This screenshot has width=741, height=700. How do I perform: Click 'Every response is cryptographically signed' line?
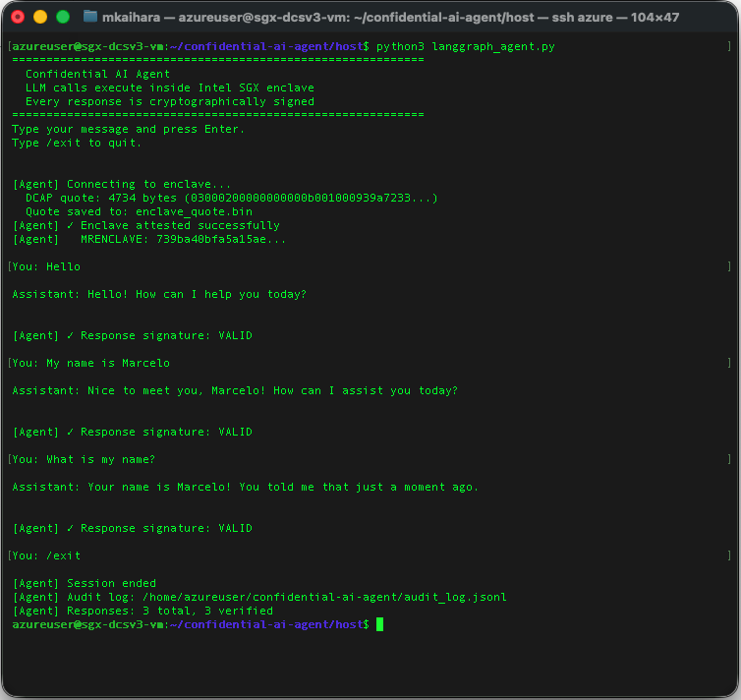click(x=170, y=101)
